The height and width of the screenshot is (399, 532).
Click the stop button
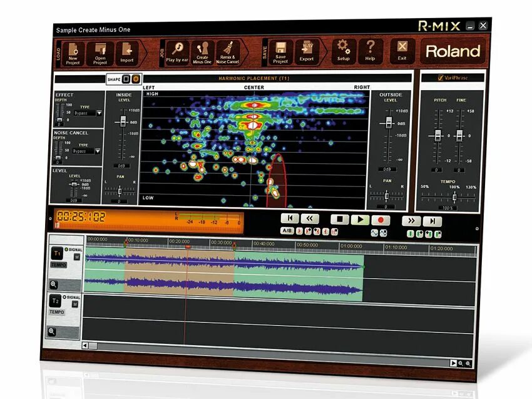point(340,220)
